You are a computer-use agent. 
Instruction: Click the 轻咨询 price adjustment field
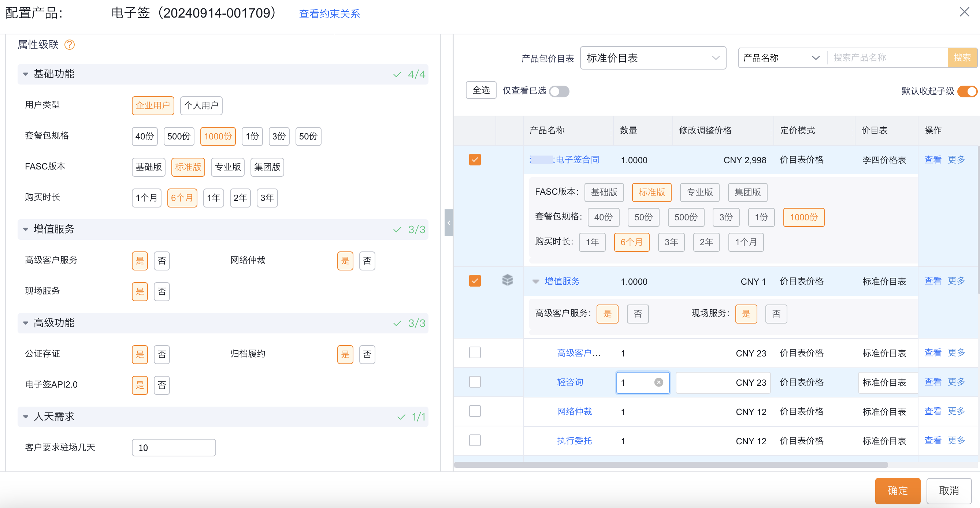[x=723, y=382]
